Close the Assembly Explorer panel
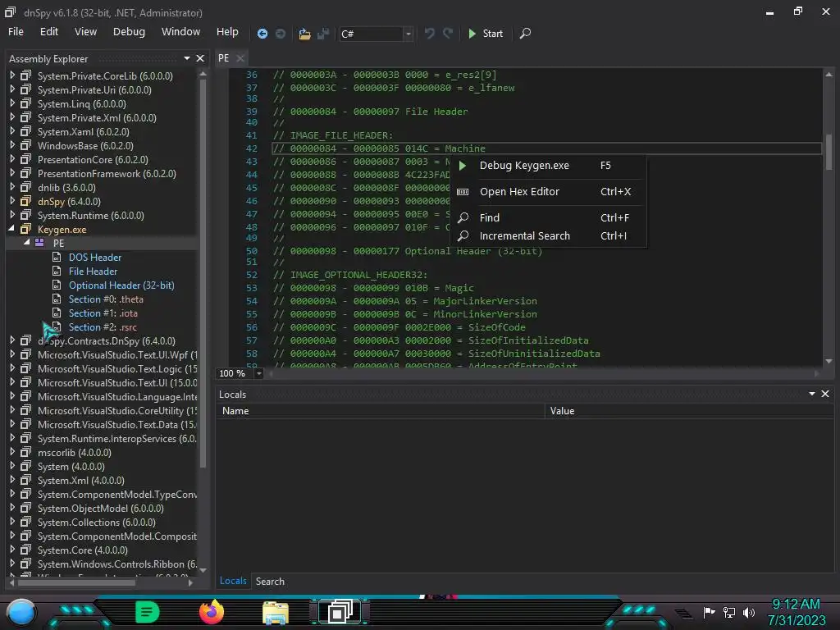 tap(200, 58)
